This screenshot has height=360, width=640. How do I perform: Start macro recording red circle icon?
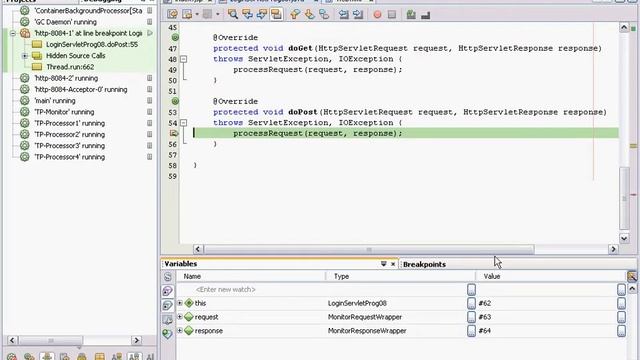[378, 15]
